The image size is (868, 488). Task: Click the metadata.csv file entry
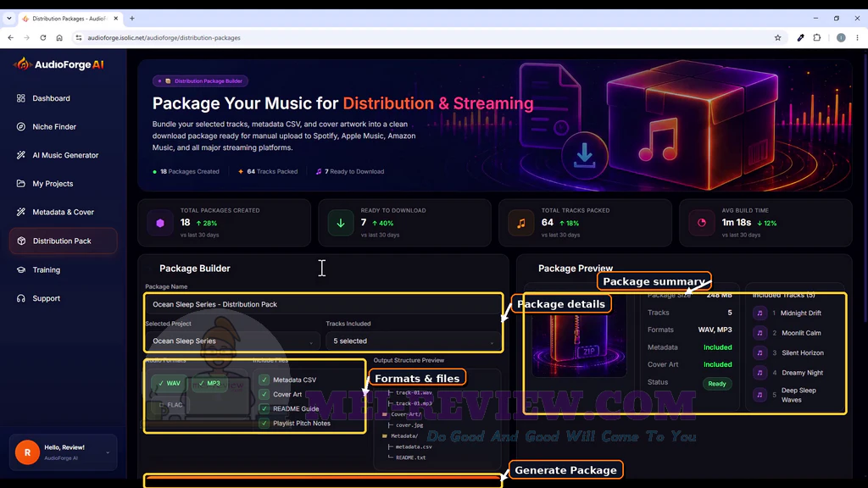[413, 447]
